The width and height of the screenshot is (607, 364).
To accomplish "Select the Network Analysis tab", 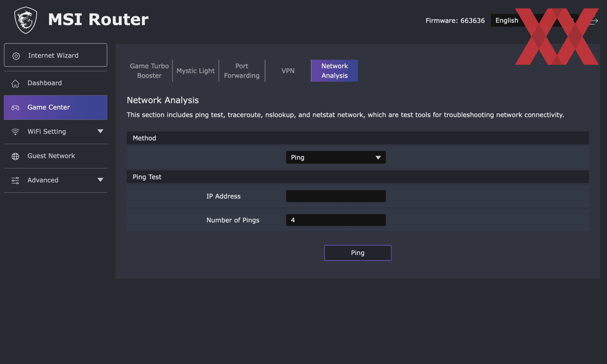I will click(334, 71).
